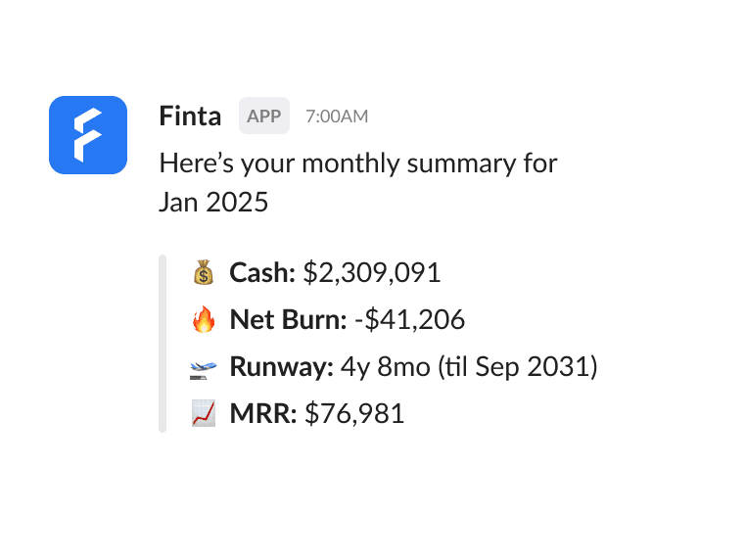Select the $2,309,091 cash amount
The width and height of the screenshot is (746, 560).
pyautogui.click(x=372, y=273)
